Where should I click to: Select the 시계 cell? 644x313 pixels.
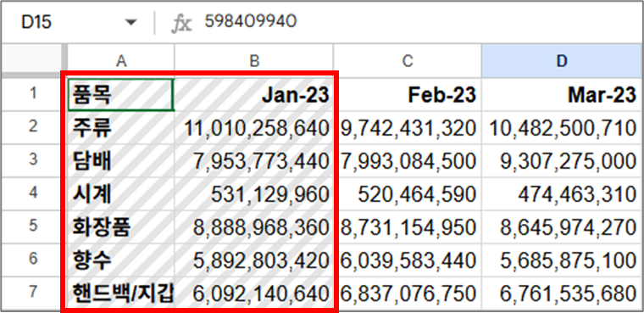120,193
